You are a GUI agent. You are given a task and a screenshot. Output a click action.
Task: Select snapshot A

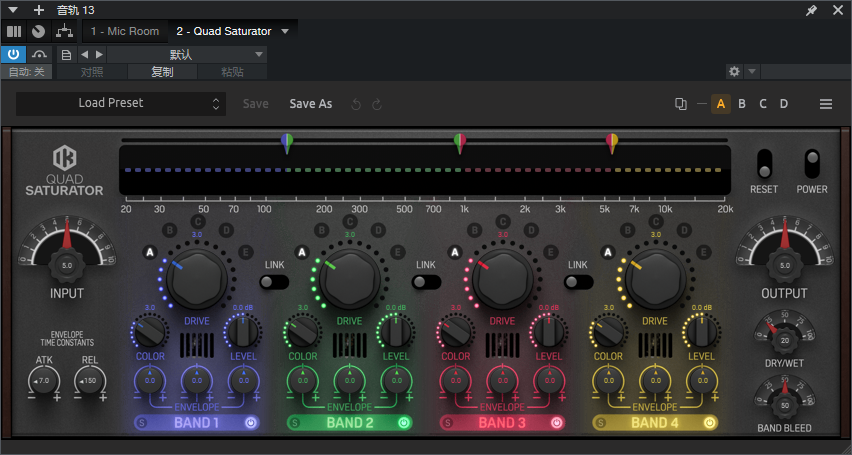(721, 104)
